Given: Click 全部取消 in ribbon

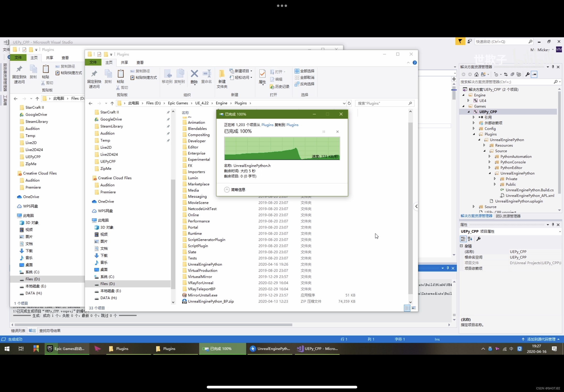Looking at the screenshot, I should (304, 78).
